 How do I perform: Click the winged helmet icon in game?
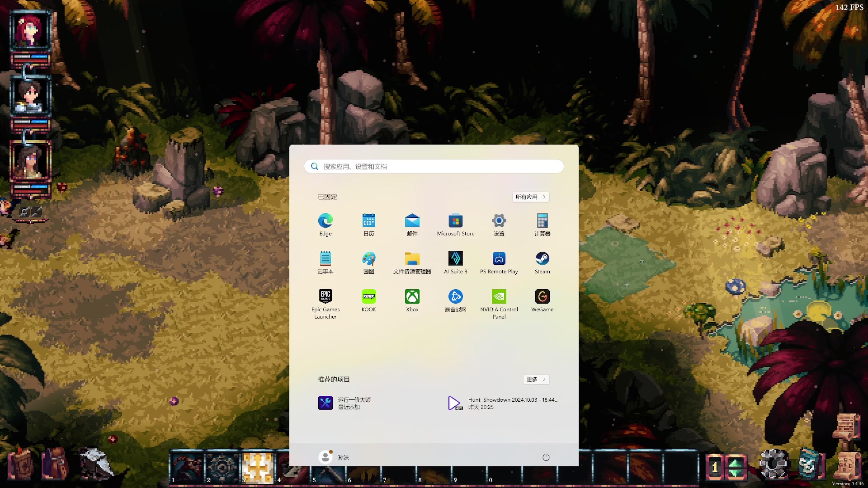[96, 463]
